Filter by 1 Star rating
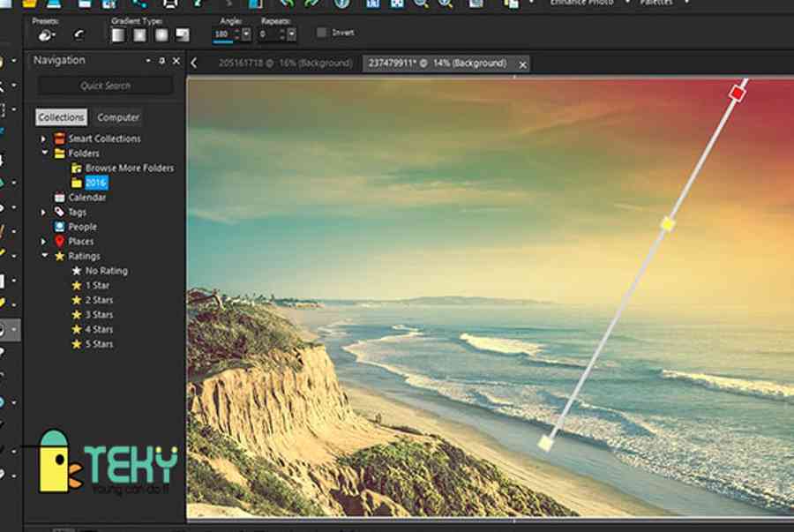Screen dimensions: 794x532 97,286
